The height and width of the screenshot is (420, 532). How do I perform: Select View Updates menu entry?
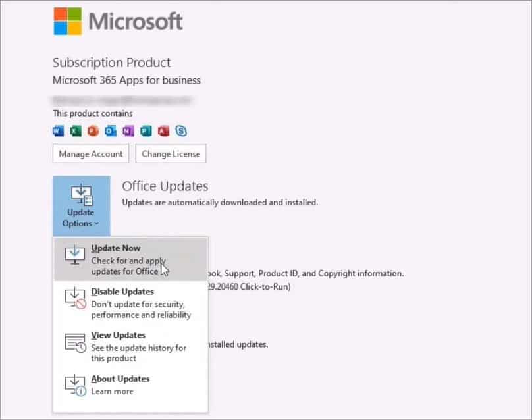[130, 346]
